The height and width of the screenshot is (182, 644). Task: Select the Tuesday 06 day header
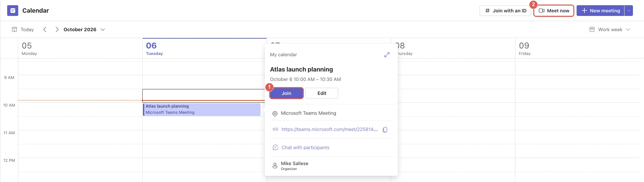click(x=204, y=48)
